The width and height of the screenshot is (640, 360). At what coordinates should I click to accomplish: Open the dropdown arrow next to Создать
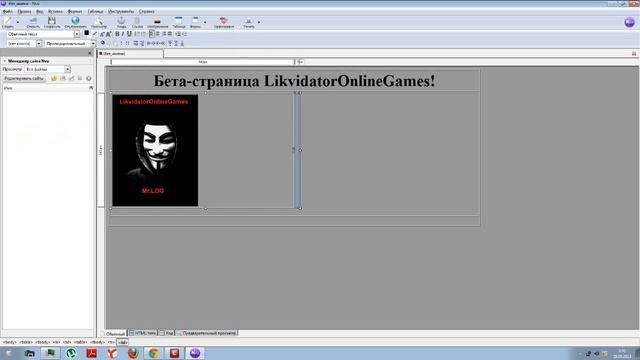(18, 22)
